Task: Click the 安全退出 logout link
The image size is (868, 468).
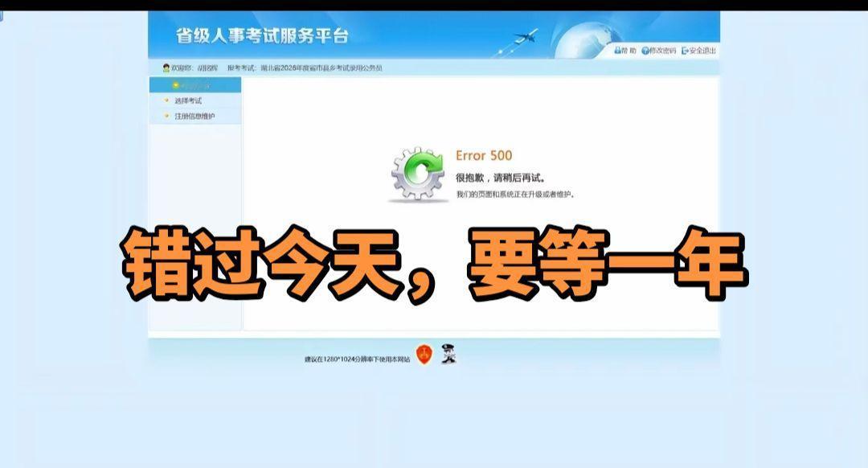Action: click(x=702, y=51)
